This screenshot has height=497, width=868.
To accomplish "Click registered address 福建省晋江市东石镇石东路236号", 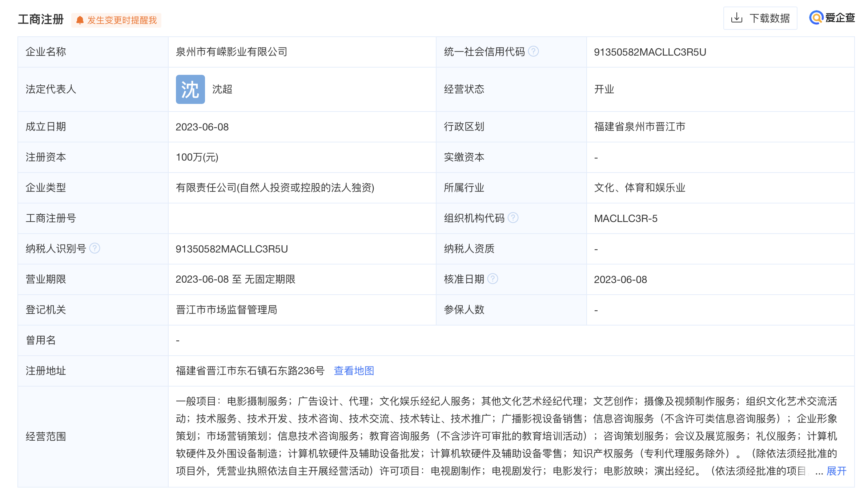I will tap(250, 371).
